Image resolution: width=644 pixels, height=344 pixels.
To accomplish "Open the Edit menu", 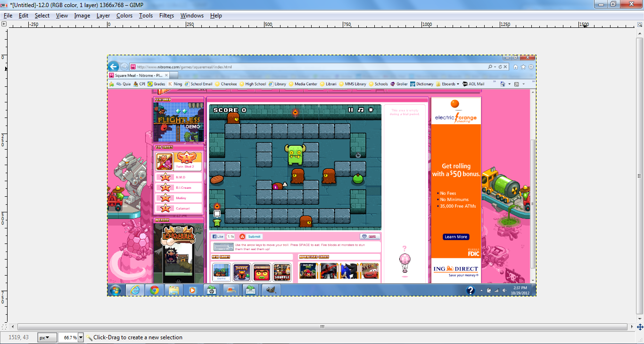I will pyautogui.click(x=24, y=16).
